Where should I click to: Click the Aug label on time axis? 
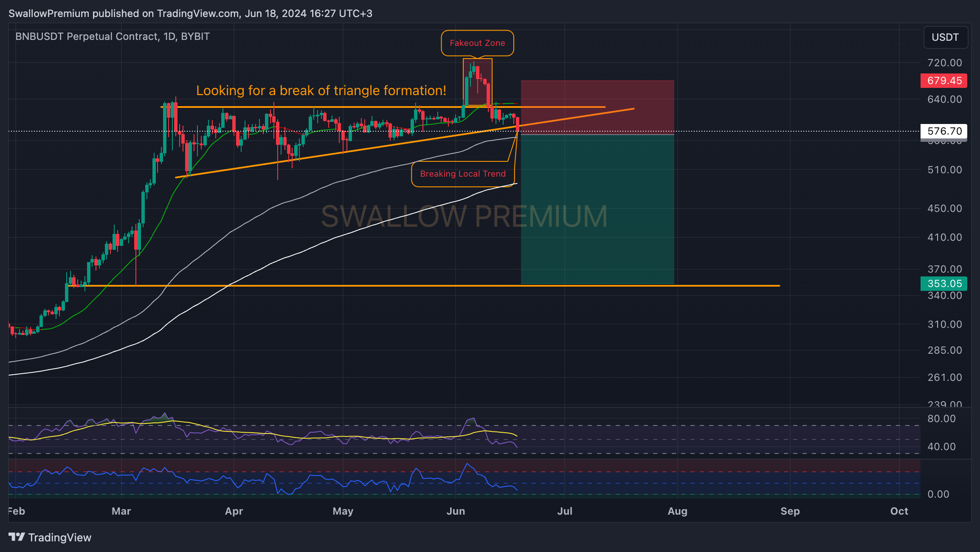[678, 511]
